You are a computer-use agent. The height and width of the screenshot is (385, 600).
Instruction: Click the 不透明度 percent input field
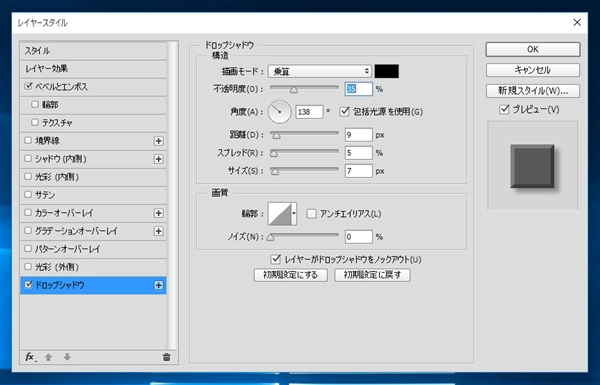(358, 89)
